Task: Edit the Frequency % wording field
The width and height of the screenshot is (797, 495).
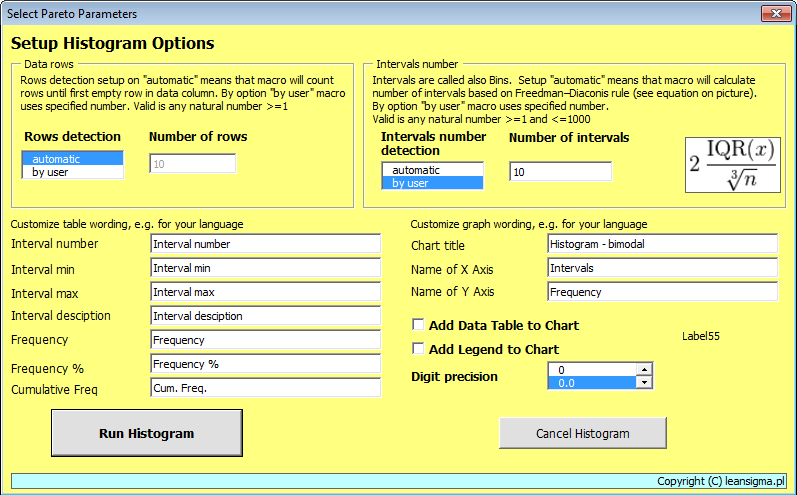Action: click(265, 364)
